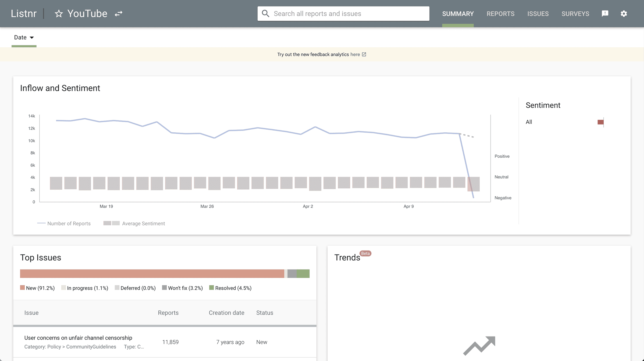Image resolution: width=644 pixels, height=361 pixels.
Task: Sort issues by Reports column header
Action: coord(168,313)
